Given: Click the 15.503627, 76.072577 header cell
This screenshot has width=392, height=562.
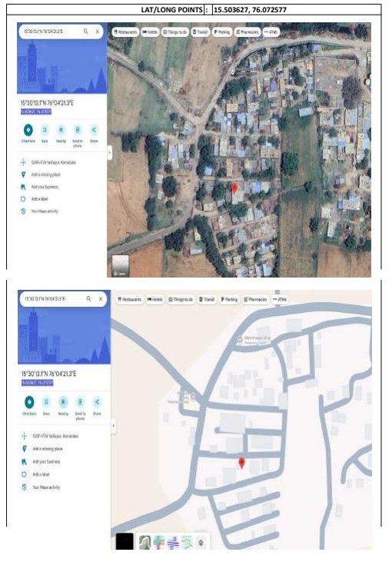Looking at the screenshot, I should (250, 10).
